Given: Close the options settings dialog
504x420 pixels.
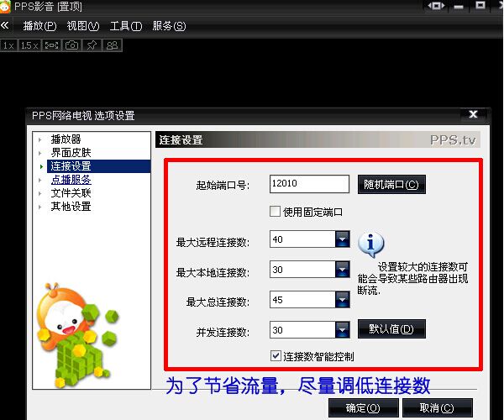Looking at the screenshot, I should click(473, 114).
